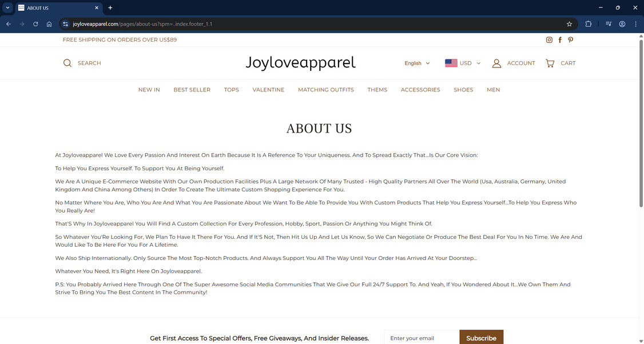View site information icon in address bar

(65, 24)
